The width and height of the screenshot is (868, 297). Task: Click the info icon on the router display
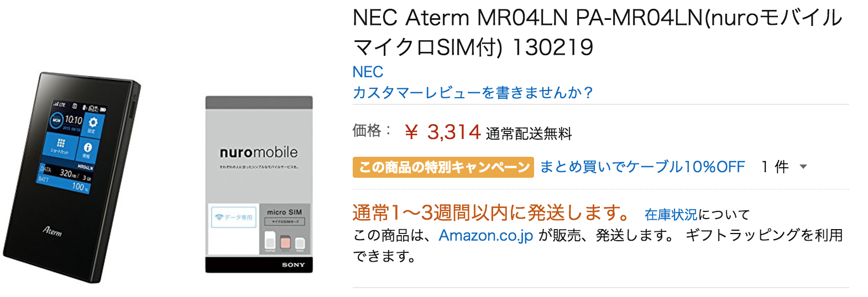87,147
